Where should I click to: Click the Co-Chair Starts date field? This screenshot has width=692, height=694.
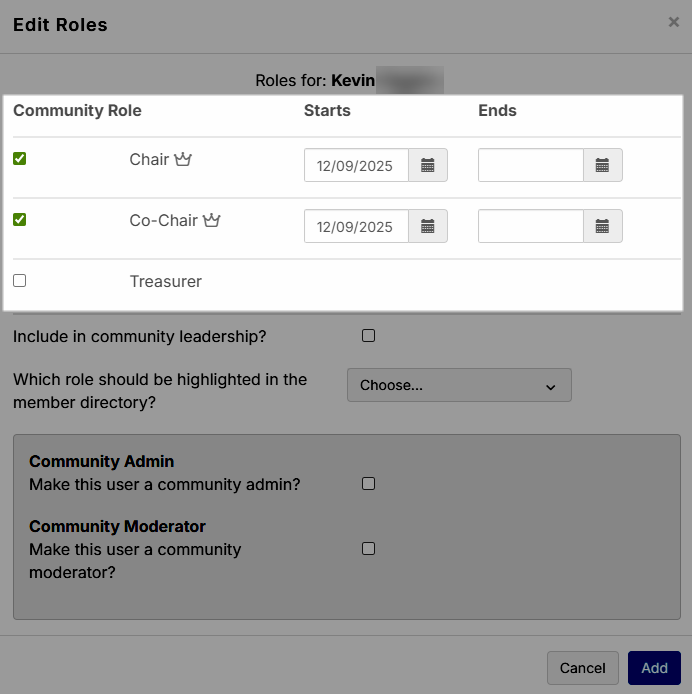click(x=356, y=226)
